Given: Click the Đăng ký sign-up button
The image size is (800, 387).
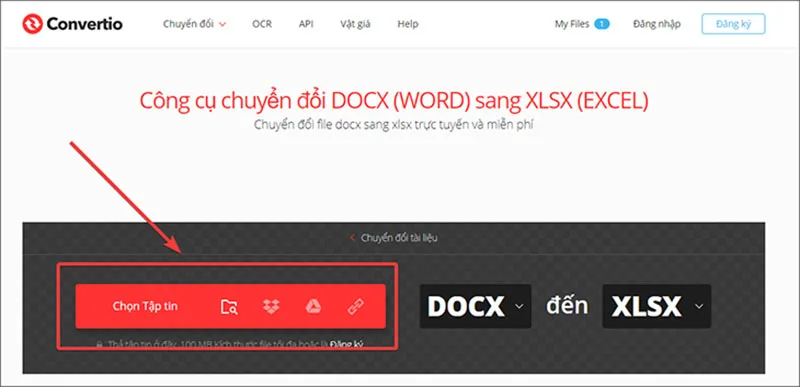Looking at the screenshot, I should click(733, 24).
